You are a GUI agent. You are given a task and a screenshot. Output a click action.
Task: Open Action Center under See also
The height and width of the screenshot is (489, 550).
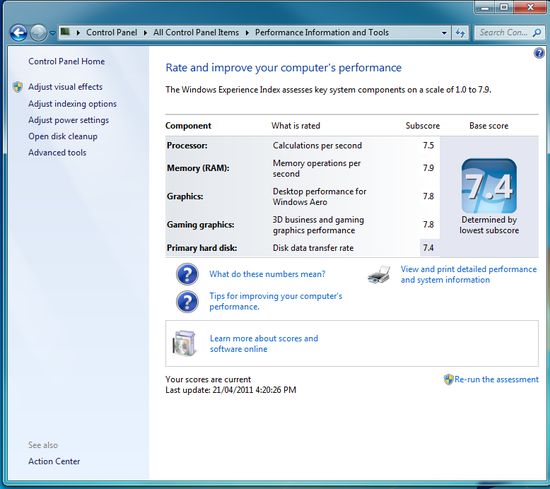(x=54, y=461)
